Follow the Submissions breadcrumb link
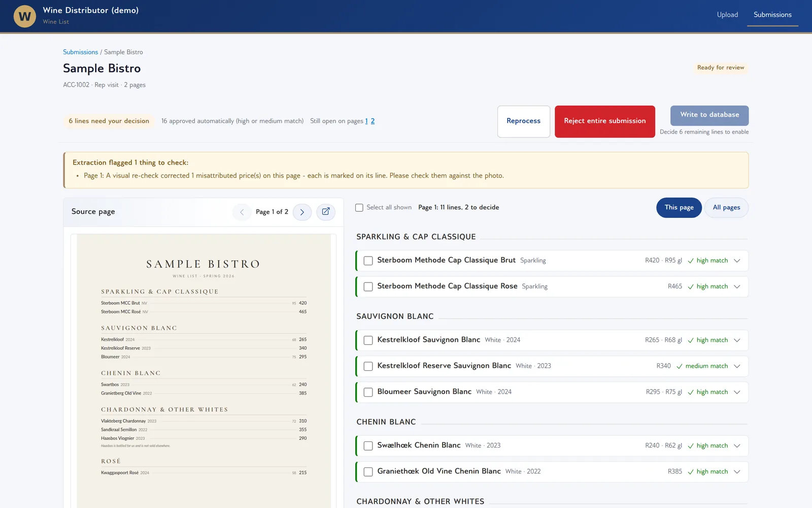The width and height of the screenshot is (812, 508). (x=80, y=52)
